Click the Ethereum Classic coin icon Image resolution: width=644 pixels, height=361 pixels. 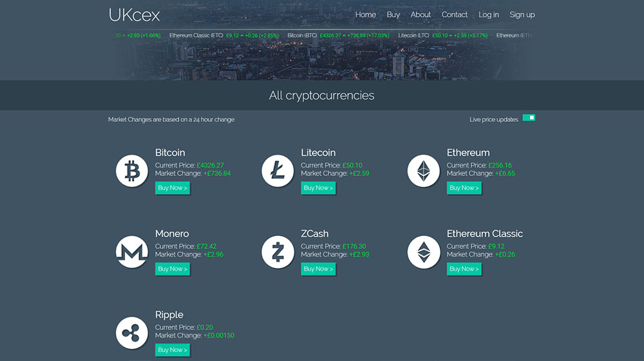click(424, 251)
